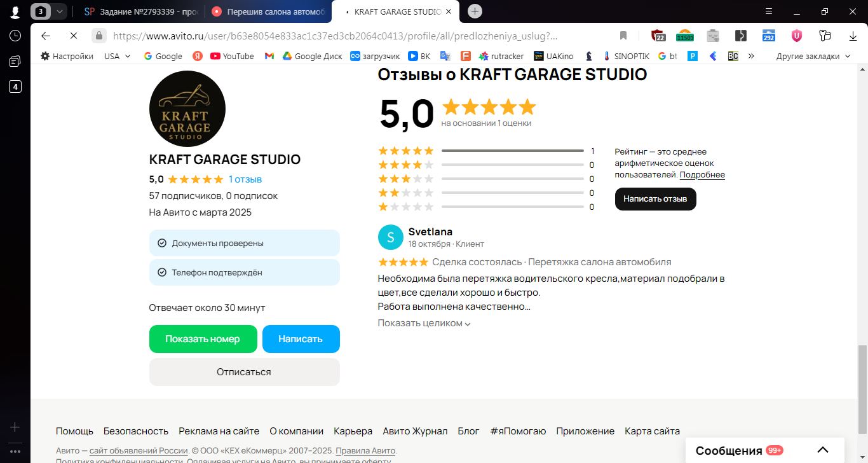The width and height of the screenshot is (868, 463).
Task: Open the blue extension with badge 292
Action: 769,36
